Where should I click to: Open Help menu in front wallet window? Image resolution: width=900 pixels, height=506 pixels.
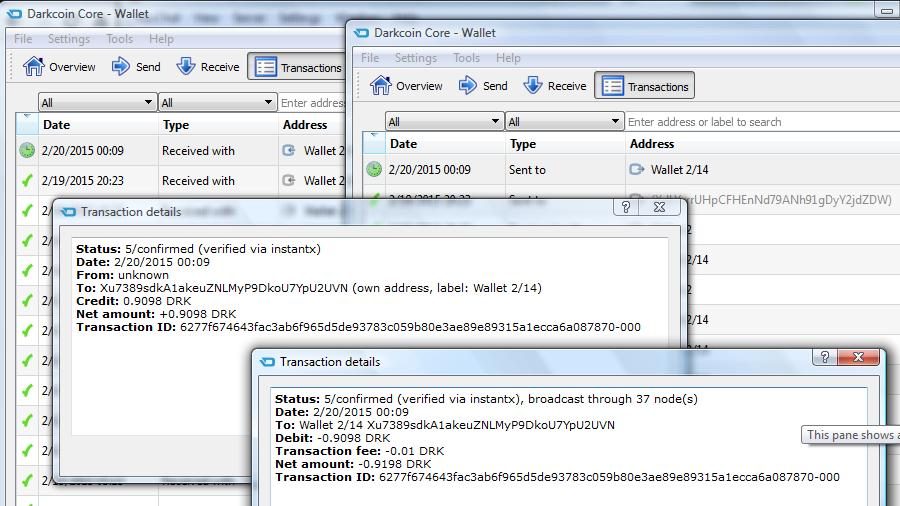click(x=509, y=58)
